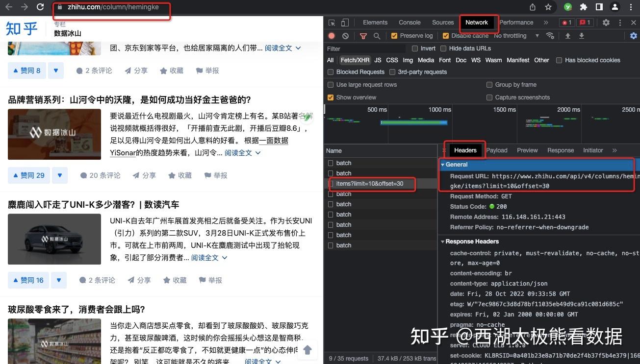The height and width of the screenshot is (364, 640).
Task: Open the Preview tab
Action: (527, 150)
